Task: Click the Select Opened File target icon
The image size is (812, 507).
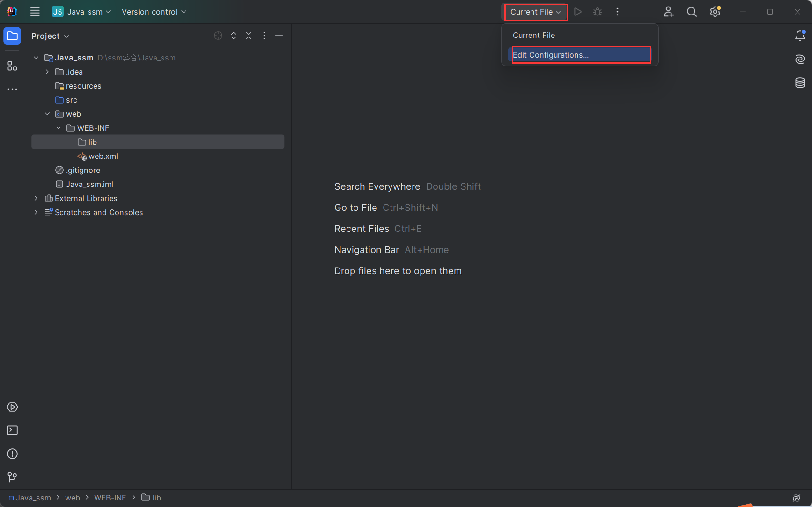Action: click(218, 36)
